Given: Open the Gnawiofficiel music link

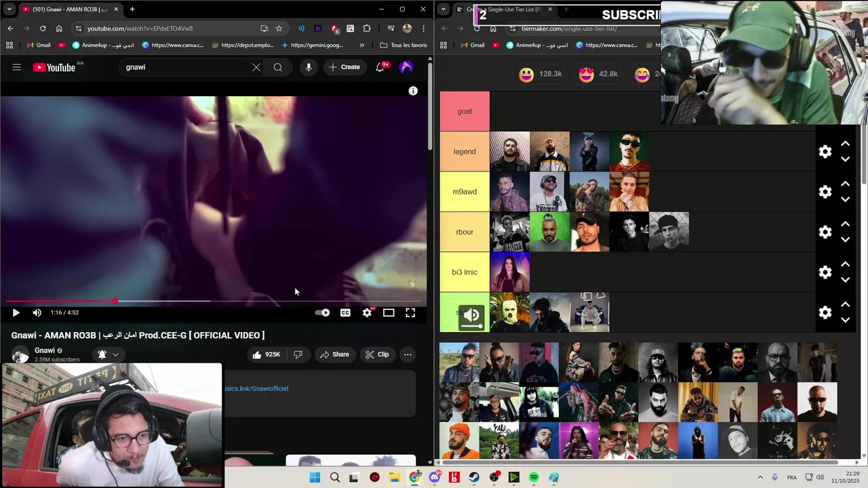Looking at the screenshot, I should (257, 388).
